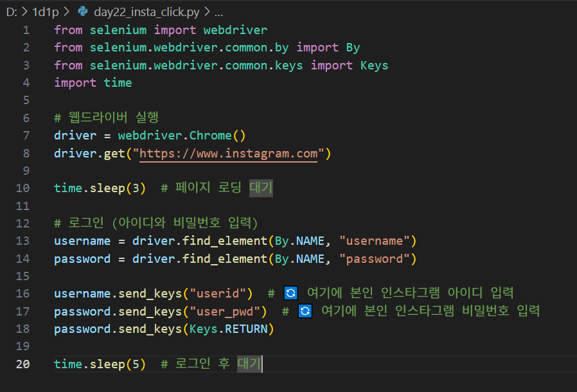Click line number 13 in gutter
Viewport: 577px width, 392px height.
(22, 241)
